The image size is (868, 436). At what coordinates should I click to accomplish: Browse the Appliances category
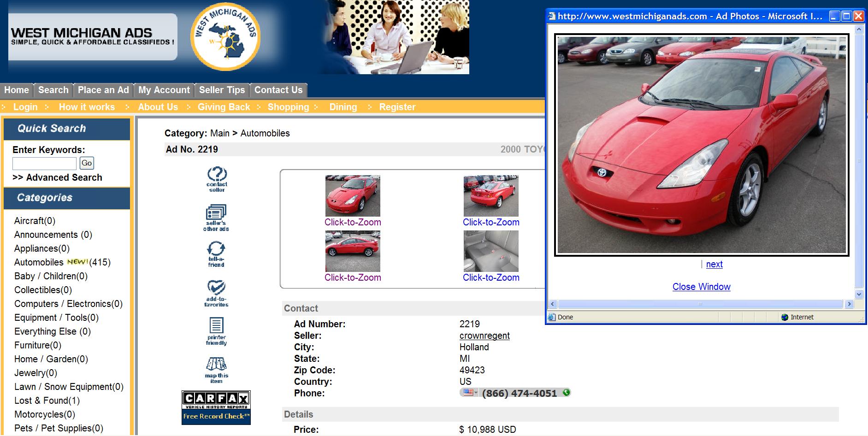tap(42, 248)
